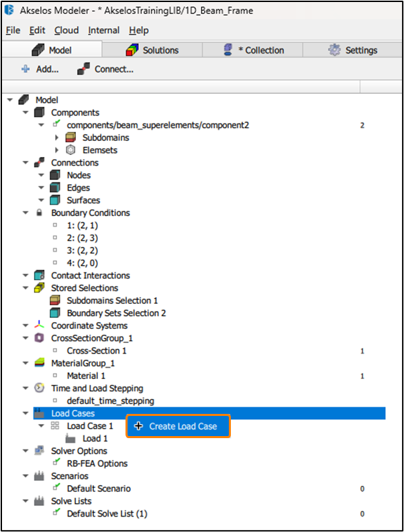The image size is (404, 532).
Task: Select Boundary Sets Selection 2
Action: click(x=116, y=313)
